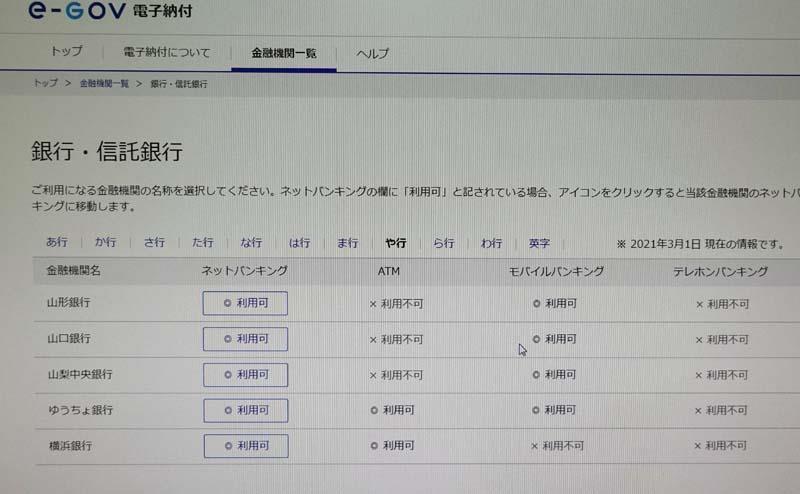Click 山梨中央銀行 telephone banking 利用不可 cell

click(721, 375)
